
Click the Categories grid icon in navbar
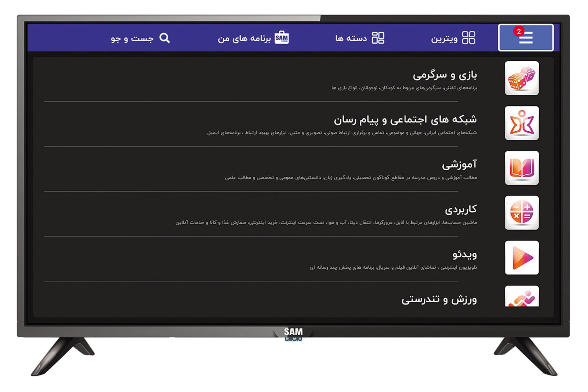tap(378, 38)
